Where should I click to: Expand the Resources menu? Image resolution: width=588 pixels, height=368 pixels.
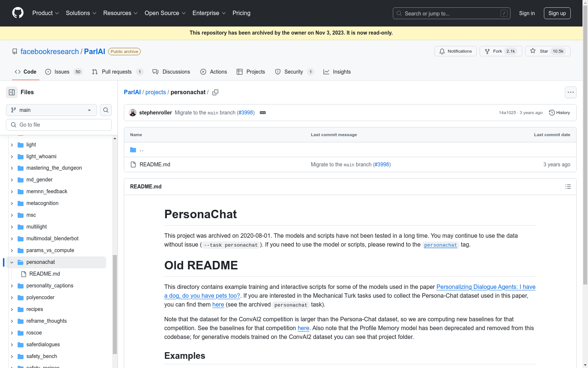[x=121, y=13]
